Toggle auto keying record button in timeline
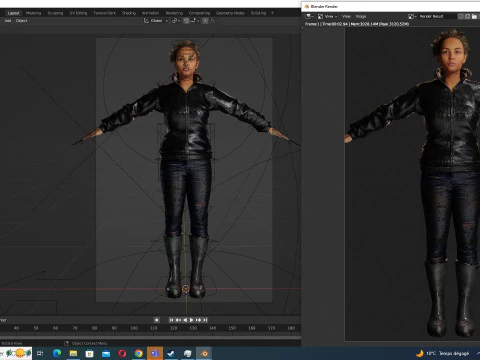Screen dimensions: 480x360 [156, 320]
